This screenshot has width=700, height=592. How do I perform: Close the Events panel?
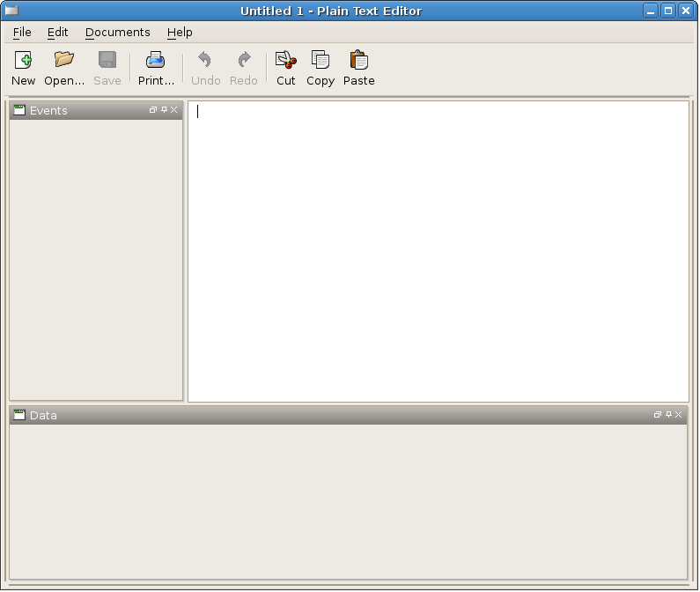coord(174,110)
